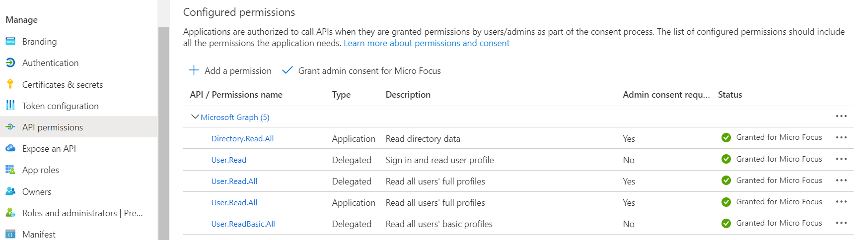The width and height of the screenshot is (868, 240).
Task: Click green granted checkmark for Directory.Read.All
Action: (x=726, y=138)
